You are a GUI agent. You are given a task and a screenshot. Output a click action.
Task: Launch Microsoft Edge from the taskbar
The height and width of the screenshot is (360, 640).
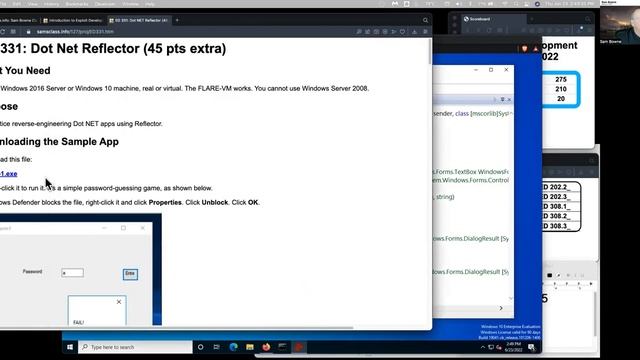point(233,347)
